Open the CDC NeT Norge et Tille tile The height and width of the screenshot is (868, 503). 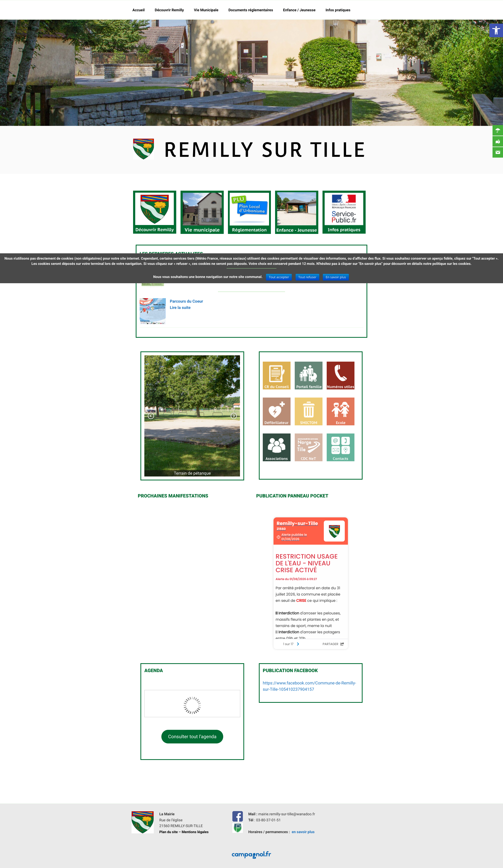click(x=308, y=447)
